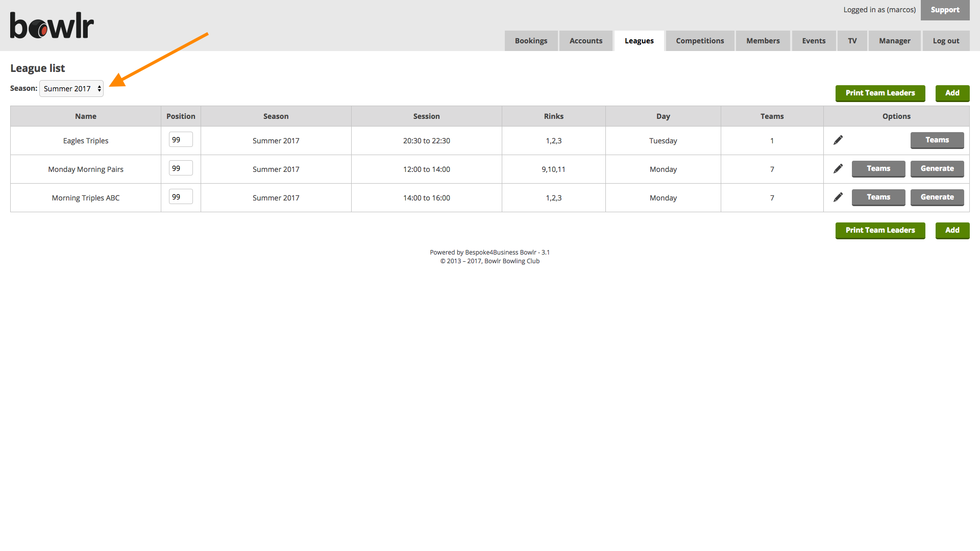Open the TV tab

[x=852, y=41]
